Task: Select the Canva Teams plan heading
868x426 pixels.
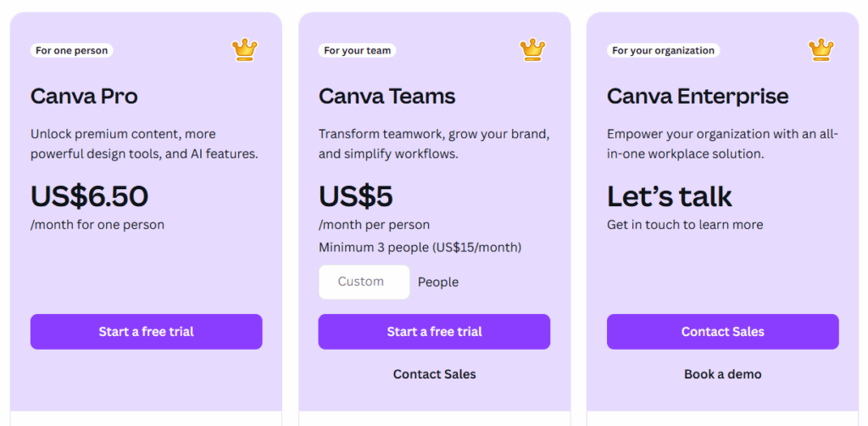Action: point(387,96)
